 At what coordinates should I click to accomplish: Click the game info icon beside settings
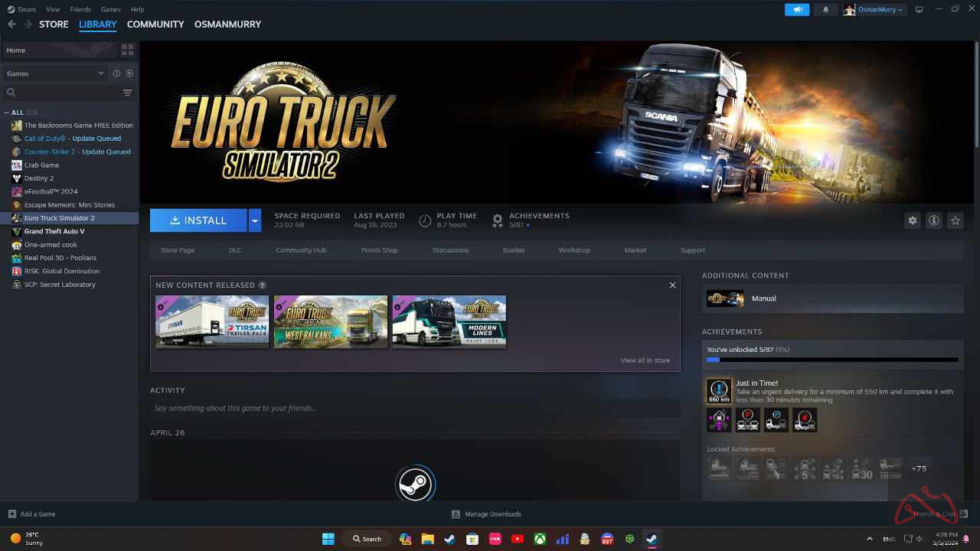pyautogui.click(x=933, y=220)
